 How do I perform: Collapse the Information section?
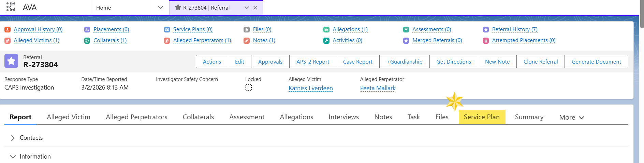coord(13,157)
